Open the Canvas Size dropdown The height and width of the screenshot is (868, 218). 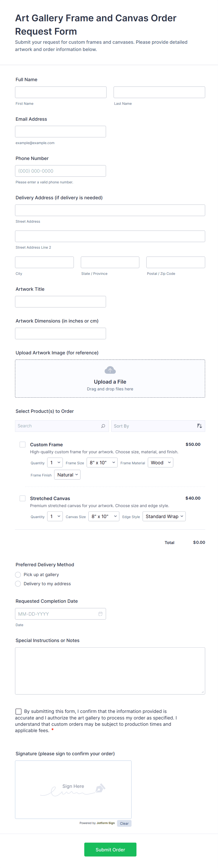click(x=104, y=516)
